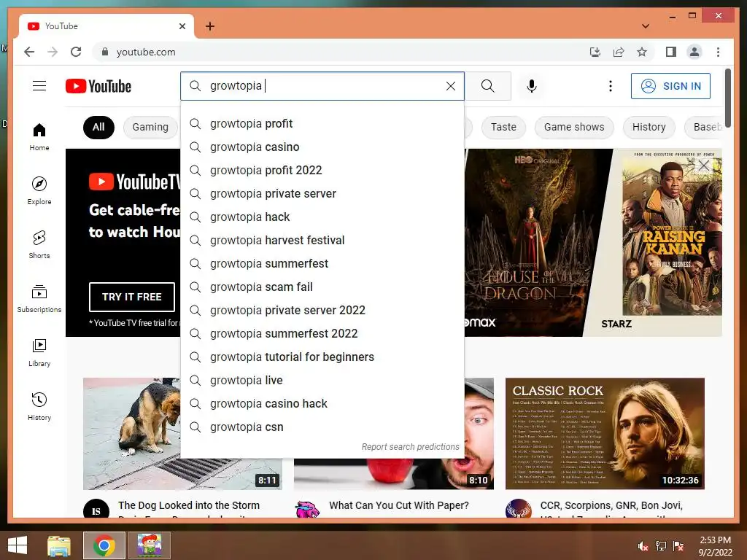
Task: Select the All filter chip
Action: (x=98, y=127)
